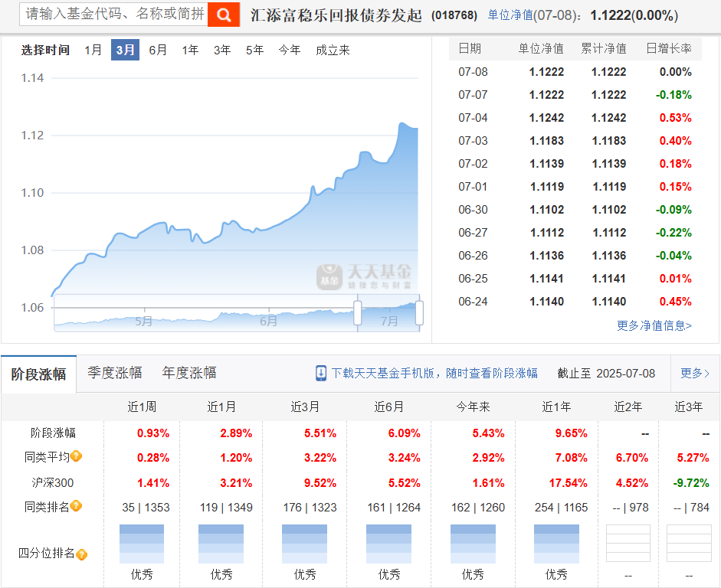Click the 单位净值 link in header
This screenshot has height=588, width=721.
(510, 15)
